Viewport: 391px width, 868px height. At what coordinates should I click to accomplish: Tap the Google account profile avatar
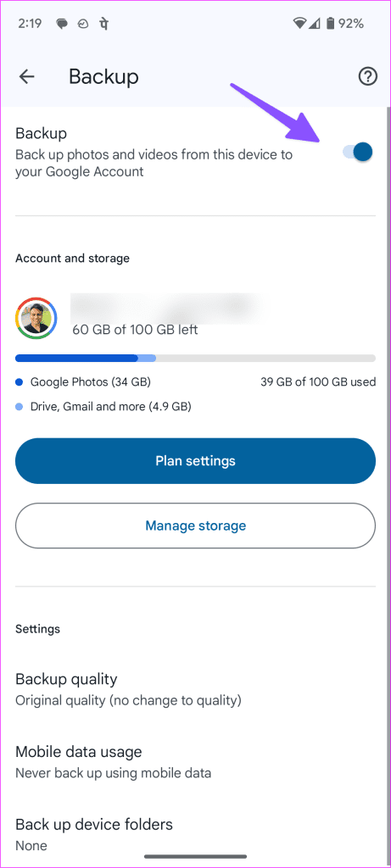pos(36,319)
